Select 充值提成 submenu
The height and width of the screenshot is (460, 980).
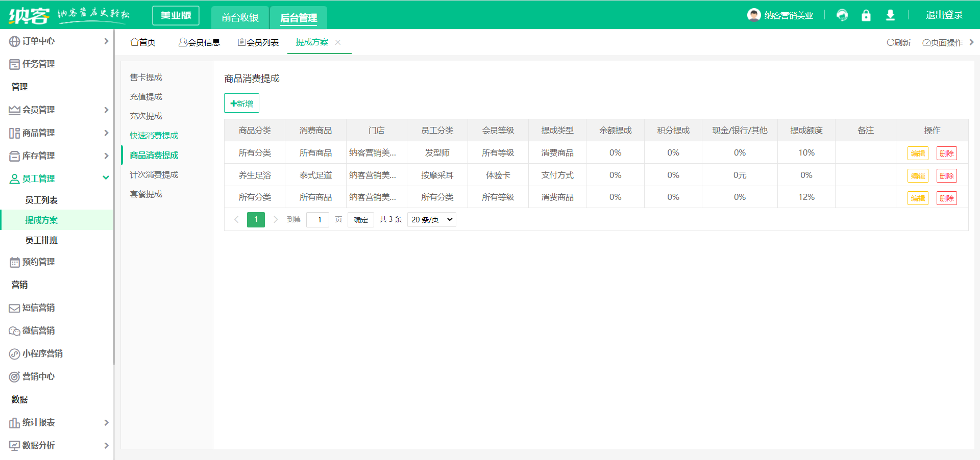coord(146,96)
